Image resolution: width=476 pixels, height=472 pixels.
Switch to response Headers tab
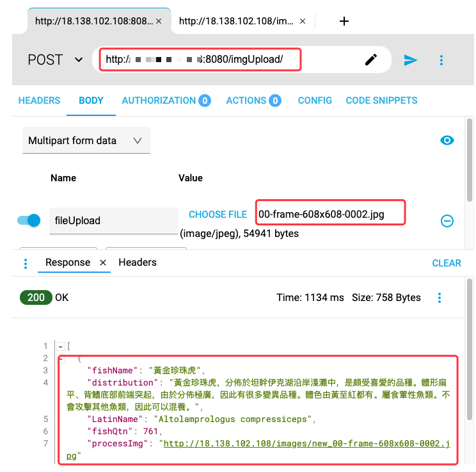137,263
